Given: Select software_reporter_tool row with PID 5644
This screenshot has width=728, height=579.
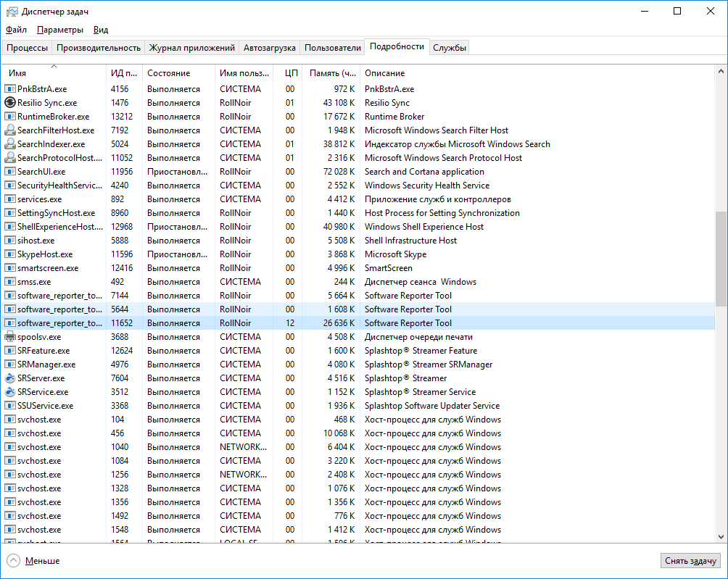Looking at the screenshot, I should [x=358, y=309].
